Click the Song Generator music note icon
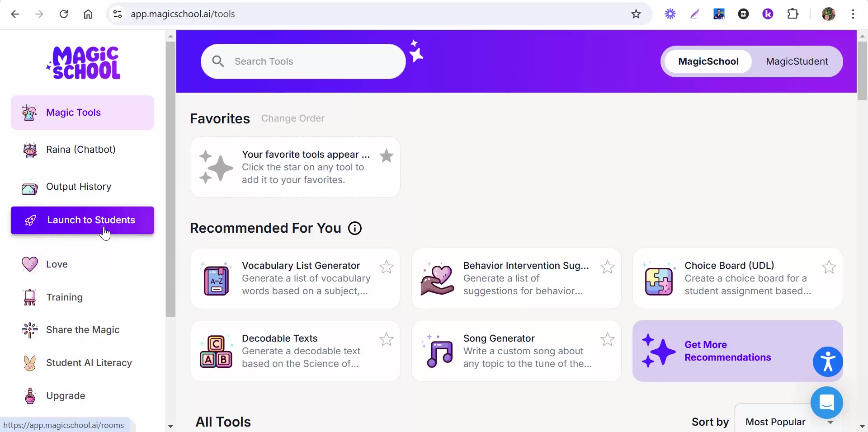868x432 pixels. click(x=438, y=351)
